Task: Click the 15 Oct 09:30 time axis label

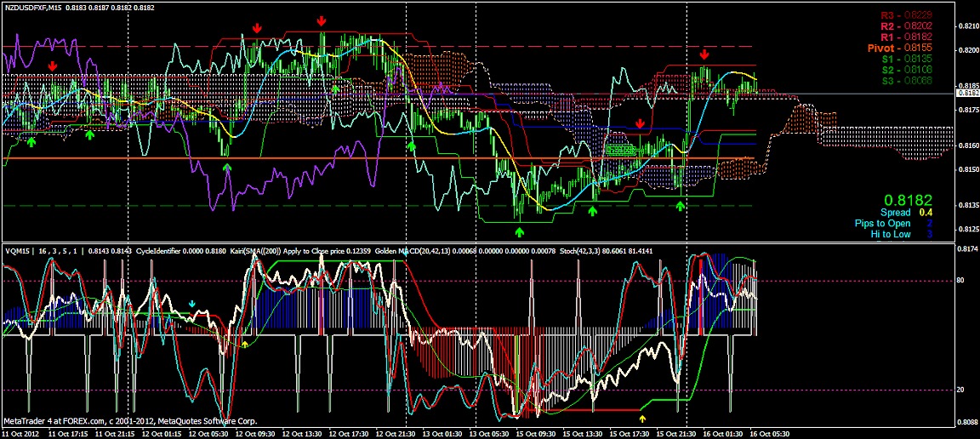Action: pyautogui.click(x=536, y=433)
